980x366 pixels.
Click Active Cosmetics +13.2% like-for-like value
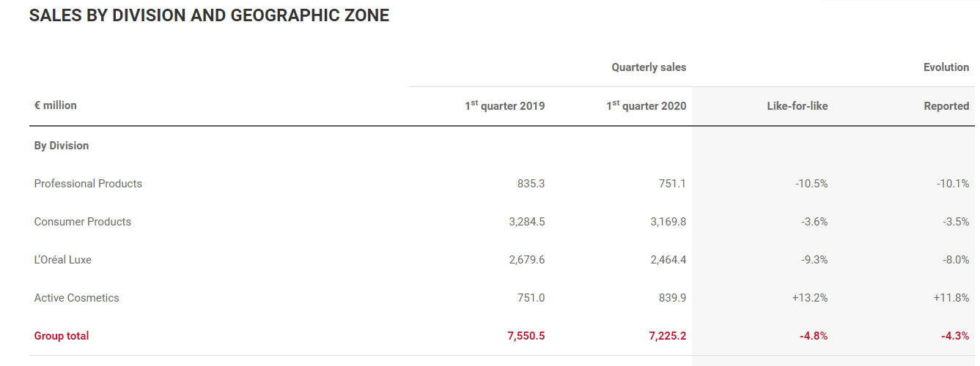click(x=810, y=298)
